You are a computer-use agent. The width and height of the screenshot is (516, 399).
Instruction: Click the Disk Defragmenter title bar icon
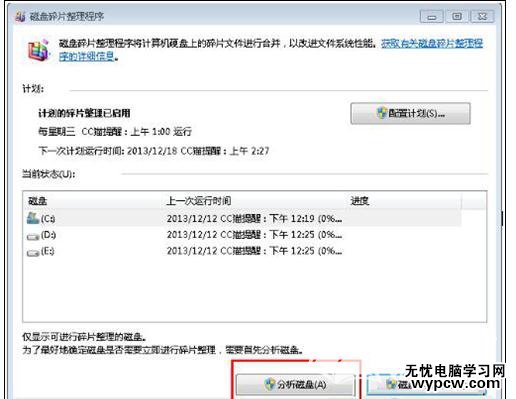click(20, 16)
